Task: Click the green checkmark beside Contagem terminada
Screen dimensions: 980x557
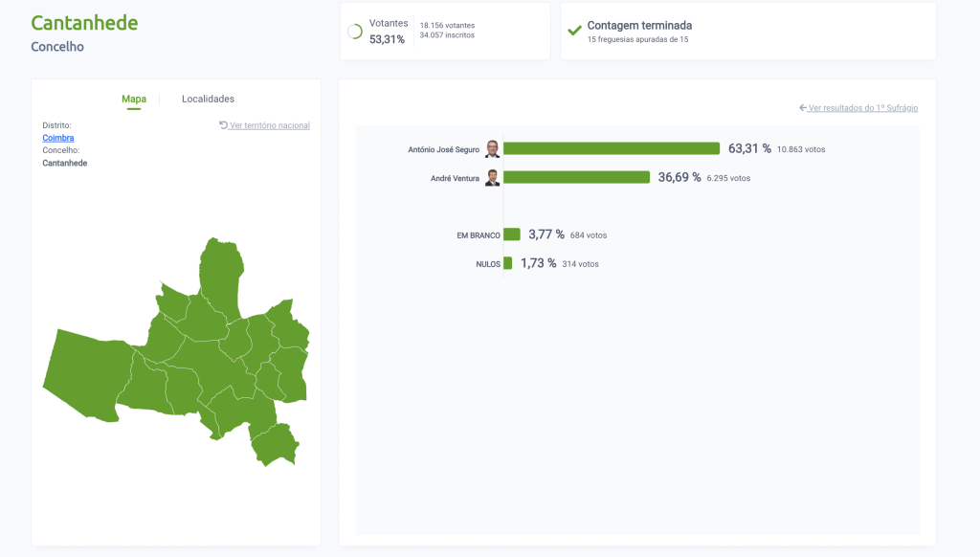Action: point(574,31)
